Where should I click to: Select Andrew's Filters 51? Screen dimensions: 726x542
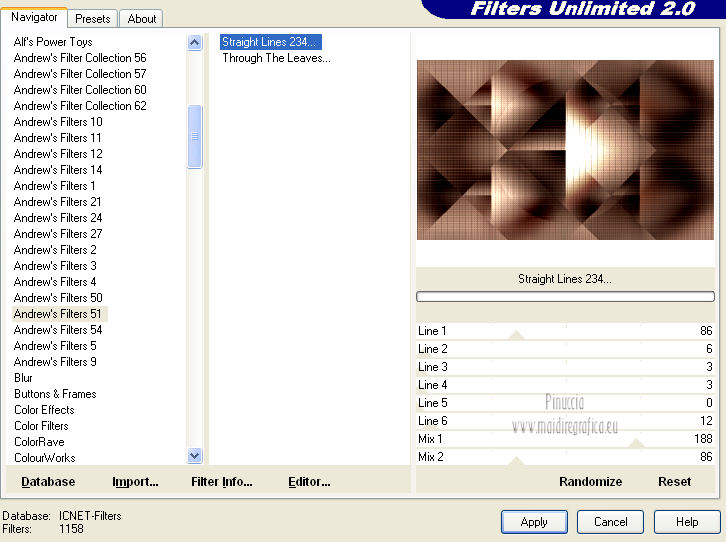point(59,314)
